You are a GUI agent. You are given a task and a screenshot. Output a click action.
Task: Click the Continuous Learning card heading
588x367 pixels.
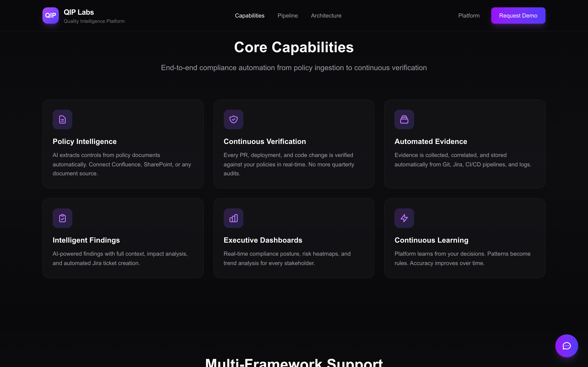coord(431,240)
